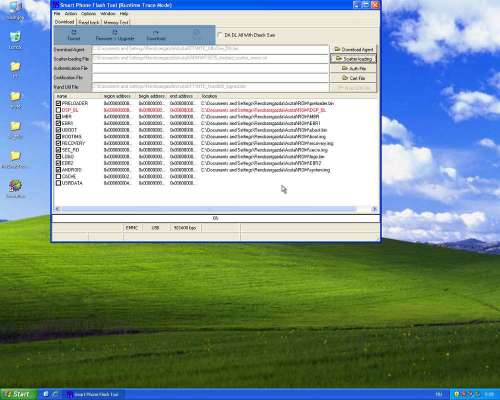The height and width of the screenshot is (400, 500).
Task: Uncheck the LOGO partition checkbox
Action: [58, 157]
